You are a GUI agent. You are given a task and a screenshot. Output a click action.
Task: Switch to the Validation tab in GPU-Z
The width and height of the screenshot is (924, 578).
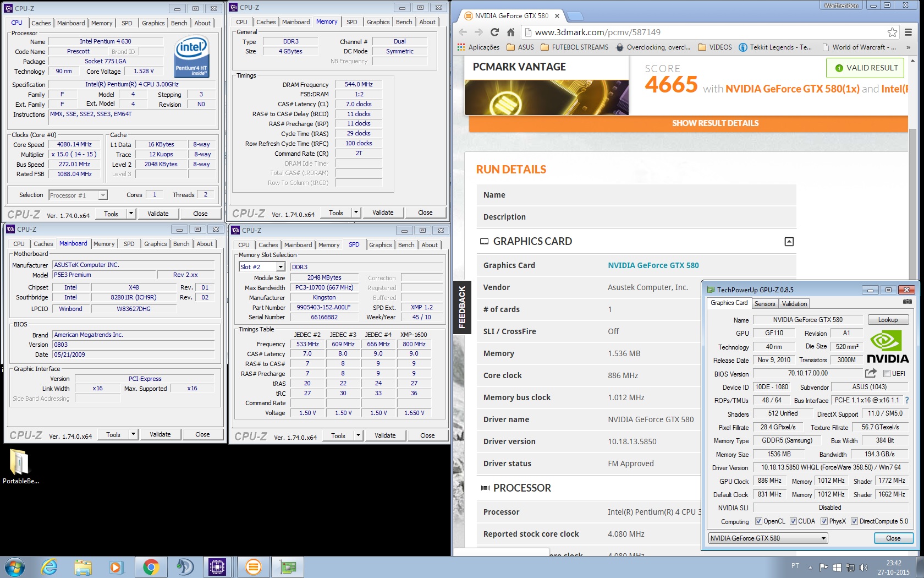click(794, 304)
